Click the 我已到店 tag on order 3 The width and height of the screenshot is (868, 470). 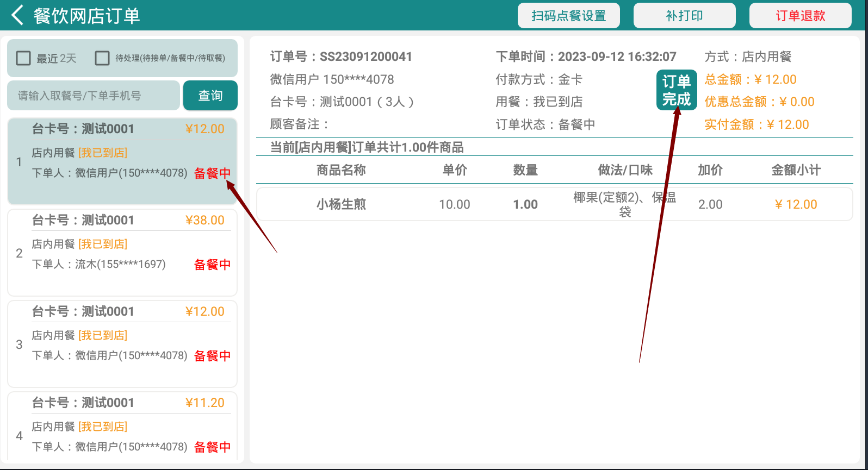pyautogui.click(x=103, y=335)
